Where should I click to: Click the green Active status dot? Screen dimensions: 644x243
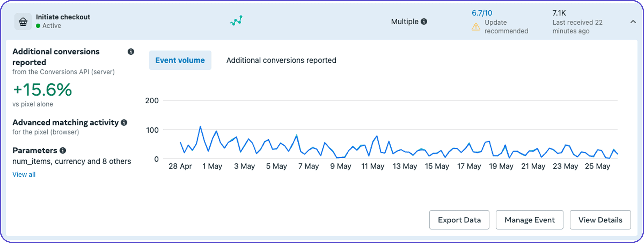click(x=38, y=26)
